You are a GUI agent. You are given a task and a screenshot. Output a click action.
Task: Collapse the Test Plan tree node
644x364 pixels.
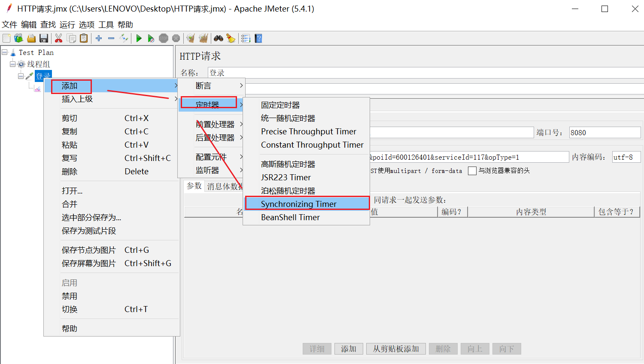5,52
